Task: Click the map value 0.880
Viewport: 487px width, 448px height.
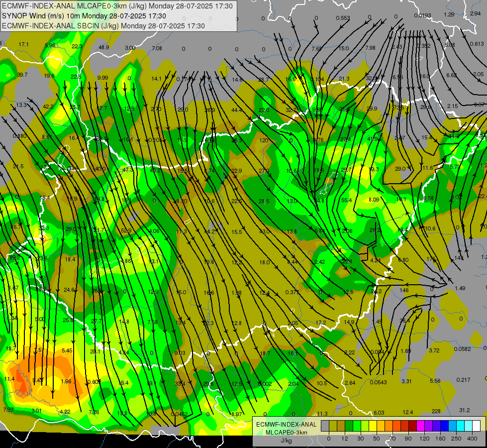Action: pos(19,136)
